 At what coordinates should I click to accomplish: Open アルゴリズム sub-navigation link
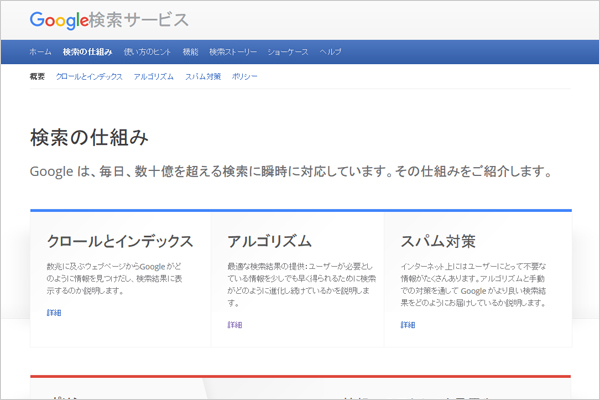pos(153,77)
